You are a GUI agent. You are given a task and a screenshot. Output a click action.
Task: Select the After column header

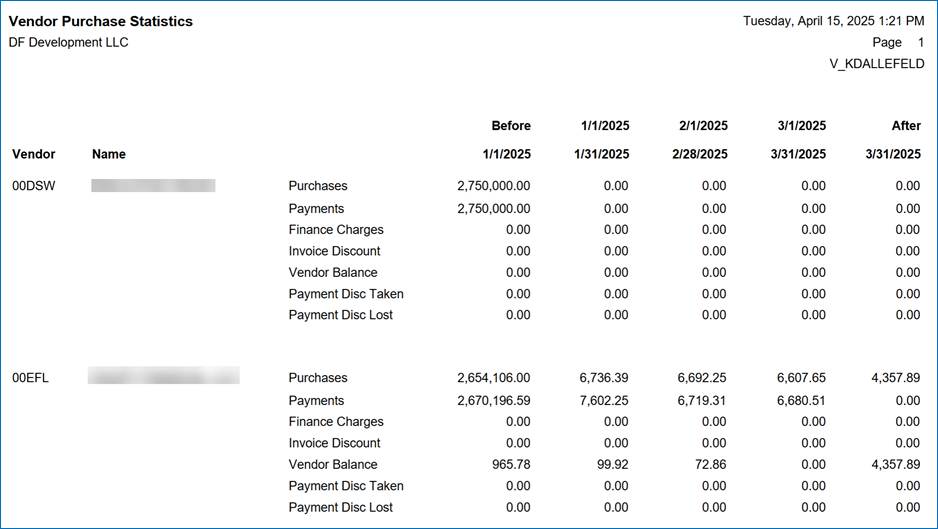906,126
